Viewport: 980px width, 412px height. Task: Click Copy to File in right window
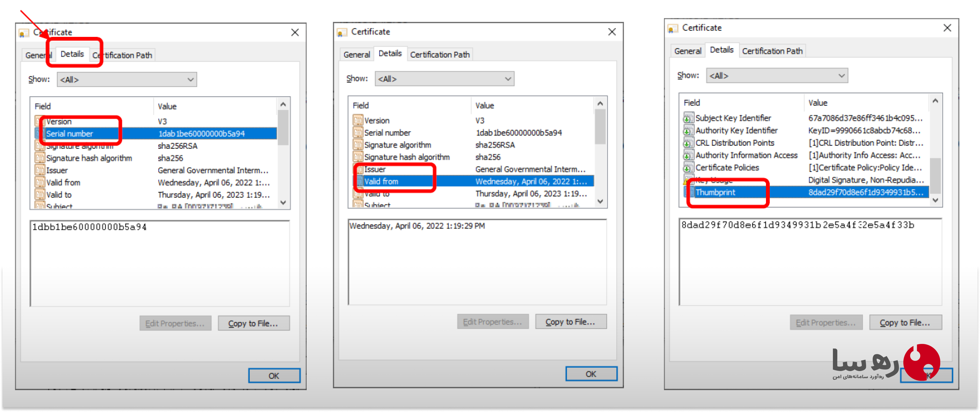905,323
